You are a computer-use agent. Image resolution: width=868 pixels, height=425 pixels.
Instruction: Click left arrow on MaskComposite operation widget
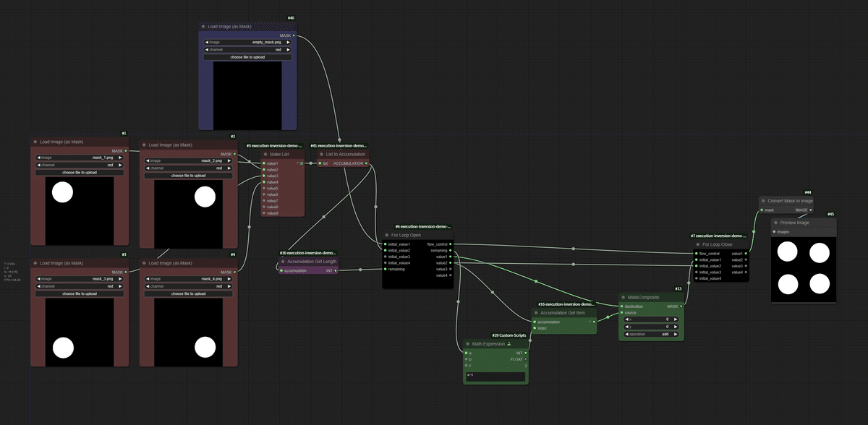(627, 334)
